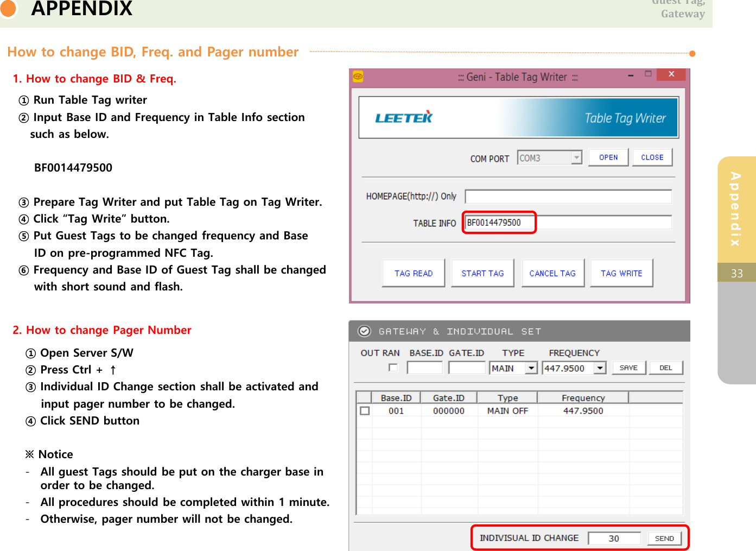The height and width of the screenshot is (551, 756).
Task: Click the TABLE INFO field with BF0014479500
Action: 568,223
